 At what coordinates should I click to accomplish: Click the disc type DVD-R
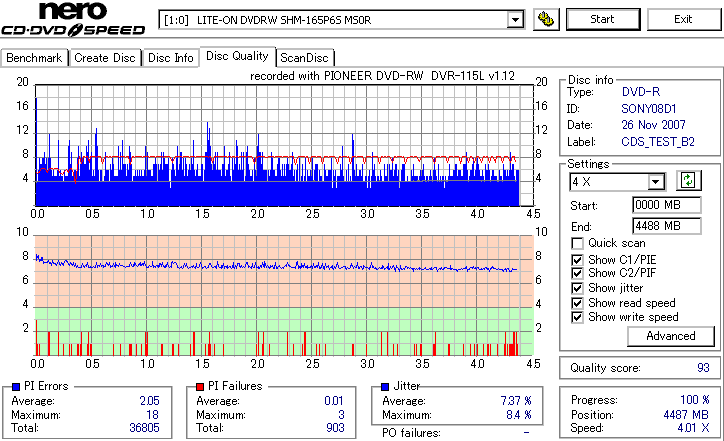(640, 92)
